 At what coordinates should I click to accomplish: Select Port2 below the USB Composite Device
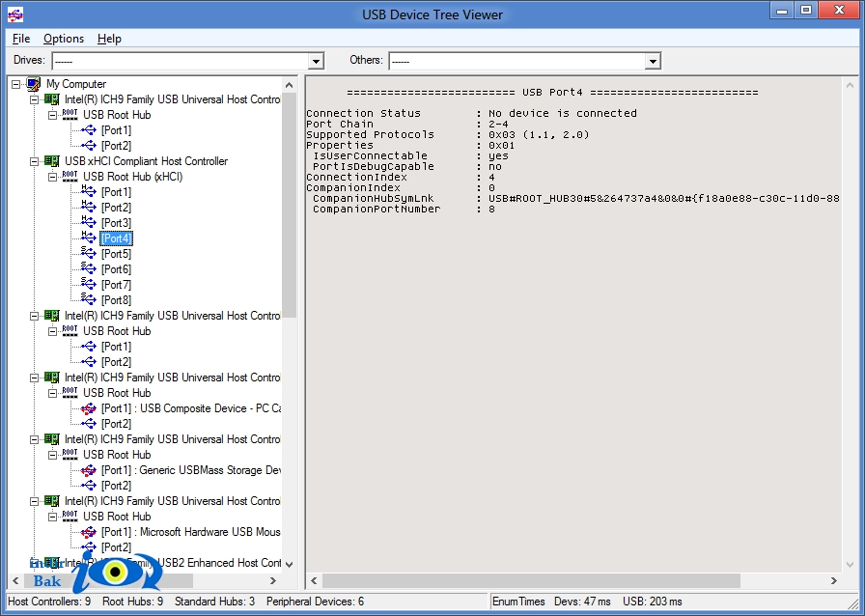117,424
